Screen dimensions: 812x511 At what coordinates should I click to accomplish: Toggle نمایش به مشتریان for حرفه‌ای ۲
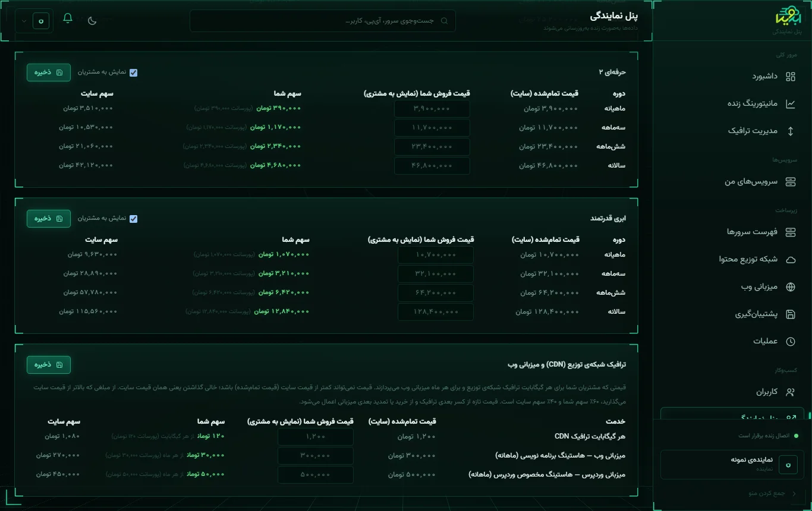click(x=133, y=72)
